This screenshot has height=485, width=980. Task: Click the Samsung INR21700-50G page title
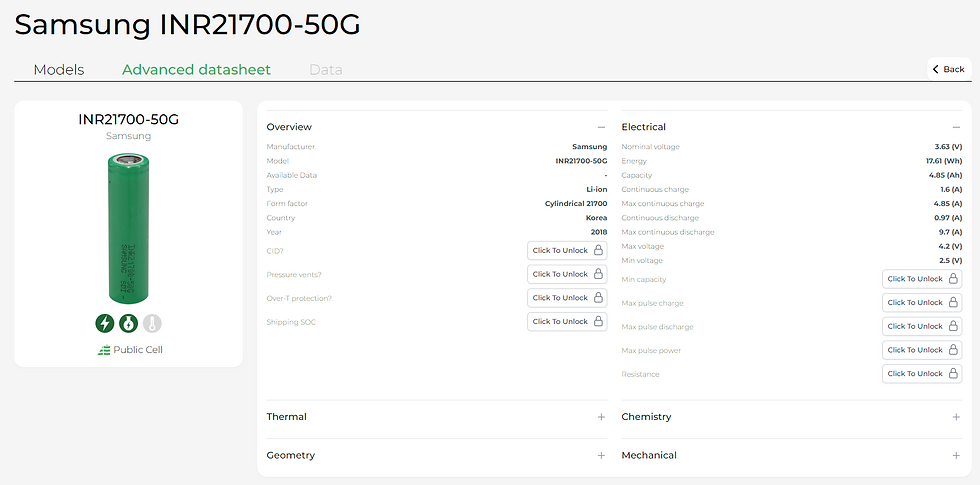[188, 25]
